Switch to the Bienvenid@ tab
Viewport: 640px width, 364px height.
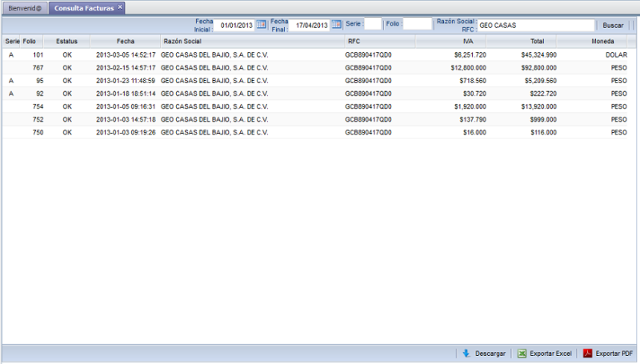pyautogui.click(x=24, y=7)
